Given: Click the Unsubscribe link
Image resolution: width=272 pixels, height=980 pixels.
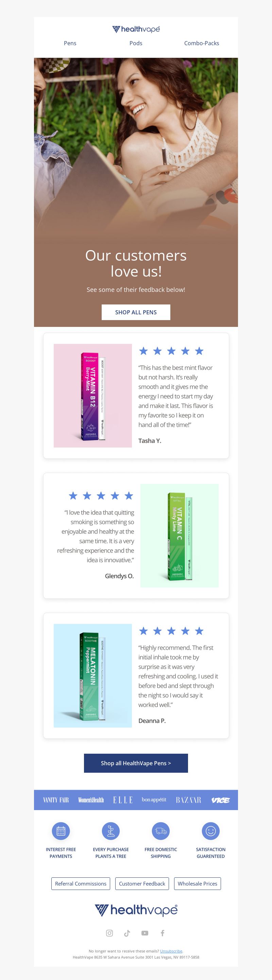Looking at the screenshot, I should click(x=171, y=951).
